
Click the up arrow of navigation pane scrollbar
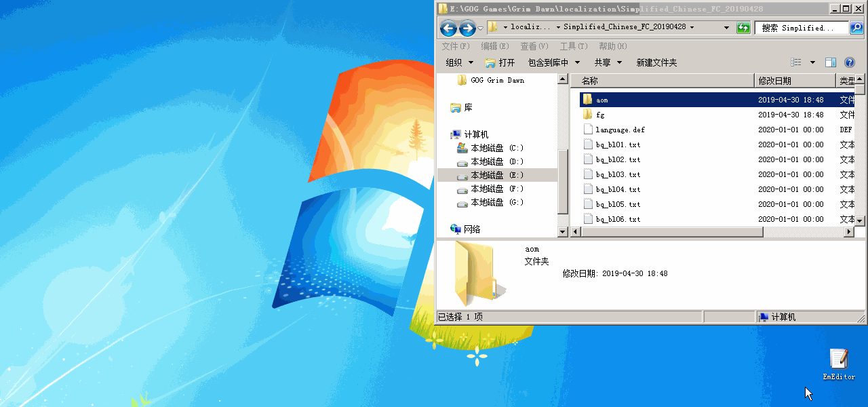point(562,79)
